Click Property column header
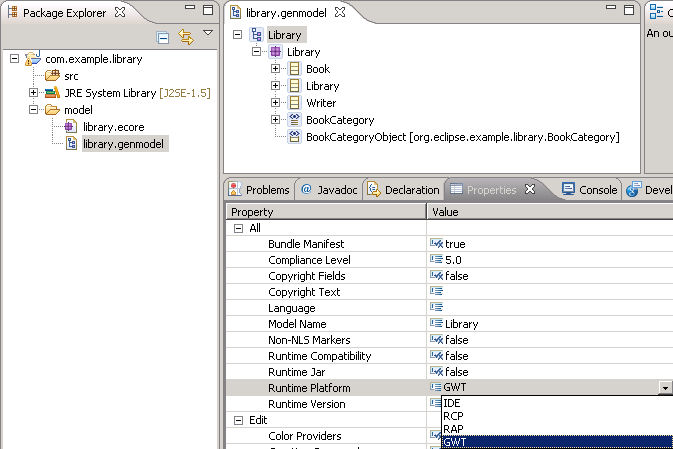Screen dimensions: 673x449 [x=326, y=212]
